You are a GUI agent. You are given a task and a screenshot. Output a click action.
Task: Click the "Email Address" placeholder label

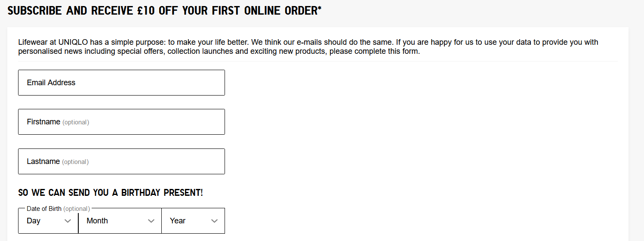[51, 83]
